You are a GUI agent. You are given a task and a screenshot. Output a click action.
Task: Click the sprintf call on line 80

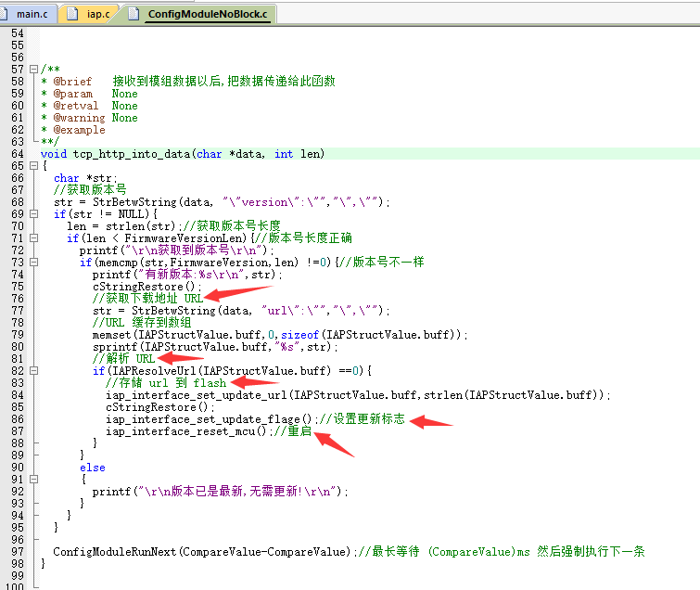click(x=115, y=347)
